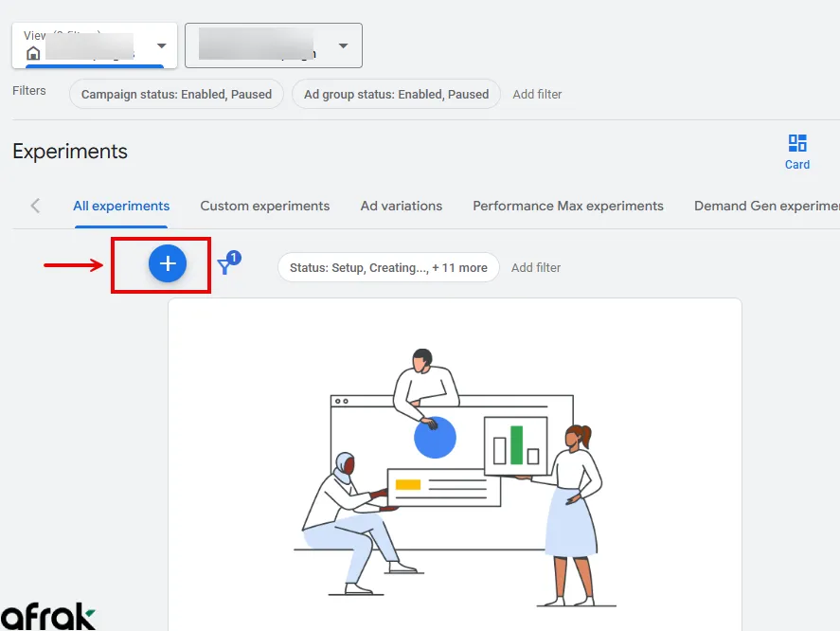This screenshot has width=840, height=631.
Task: Click the Experiments page heading
Action: [x=70, y=152]
